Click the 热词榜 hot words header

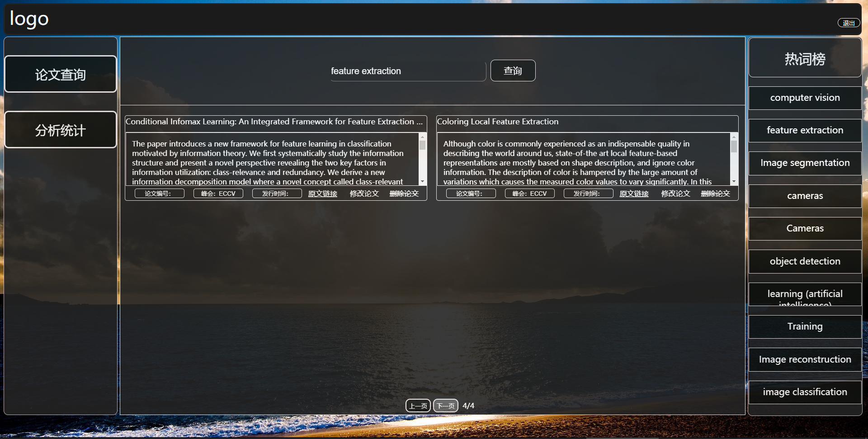[x=805, y=58]
